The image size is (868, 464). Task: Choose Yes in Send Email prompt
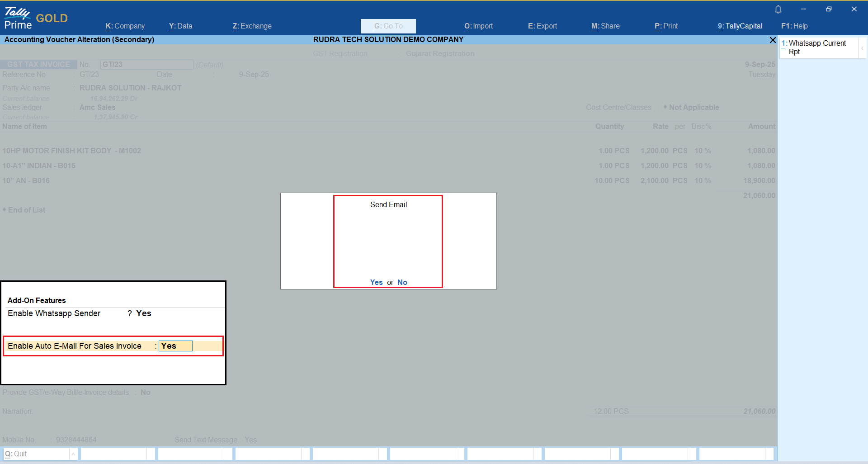point(376,282)
